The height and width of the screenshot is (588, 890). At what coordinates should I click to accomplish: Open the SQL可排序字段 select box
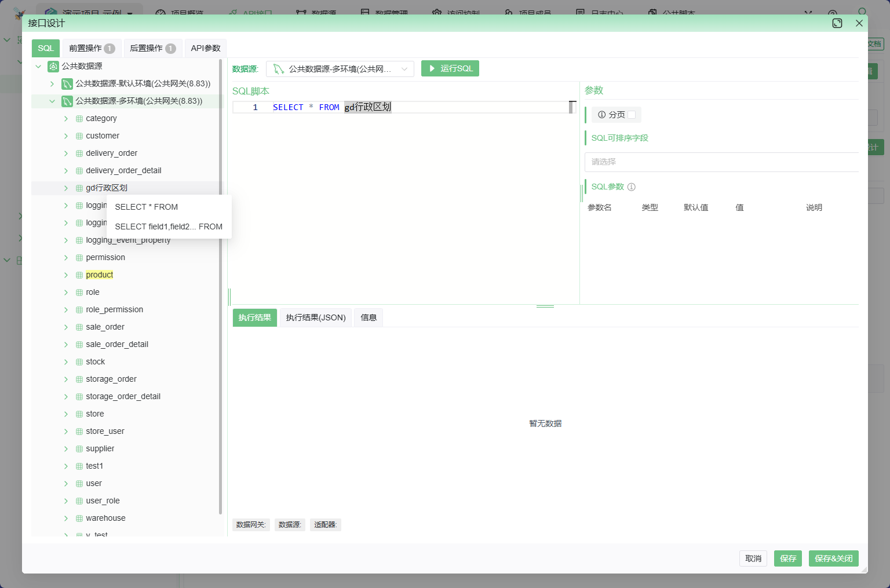[x=721, y=162]
